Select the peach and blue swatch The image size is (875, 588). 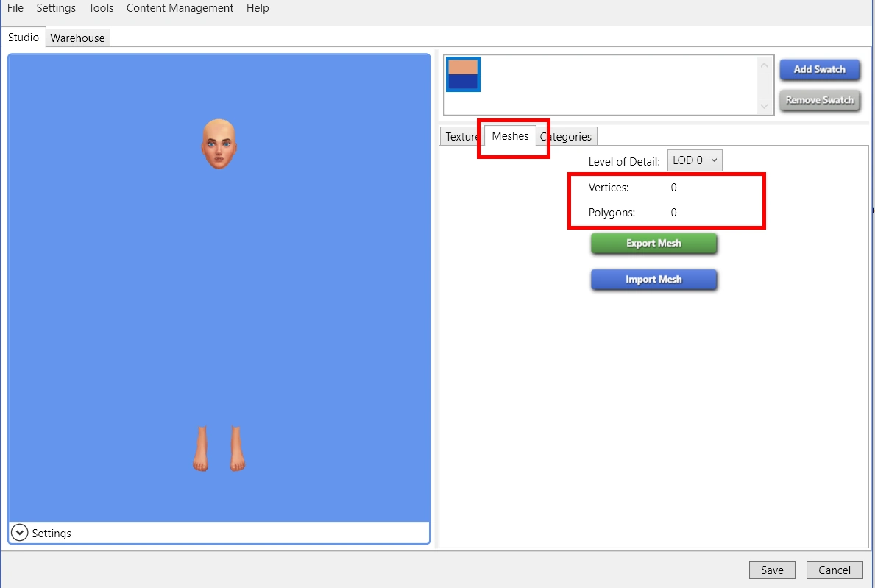(463, 74)
